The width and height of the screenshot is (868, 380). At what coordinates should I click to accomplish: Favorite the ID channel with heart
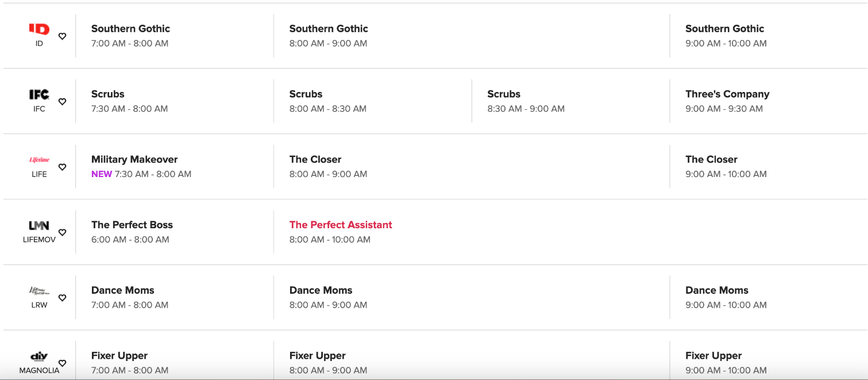63,36
